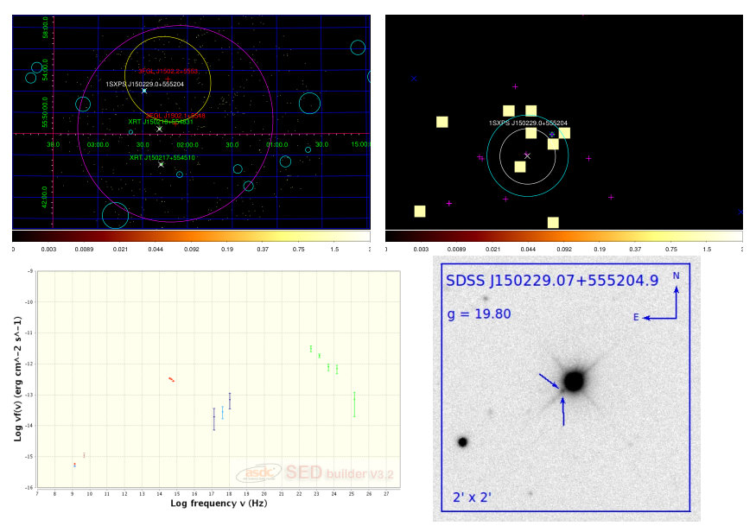The width and height of the screenshot is (756, 532).
Task: Click the 1SXPS J150229.0+555204 source marker in left map
Action: coord(144,91)
